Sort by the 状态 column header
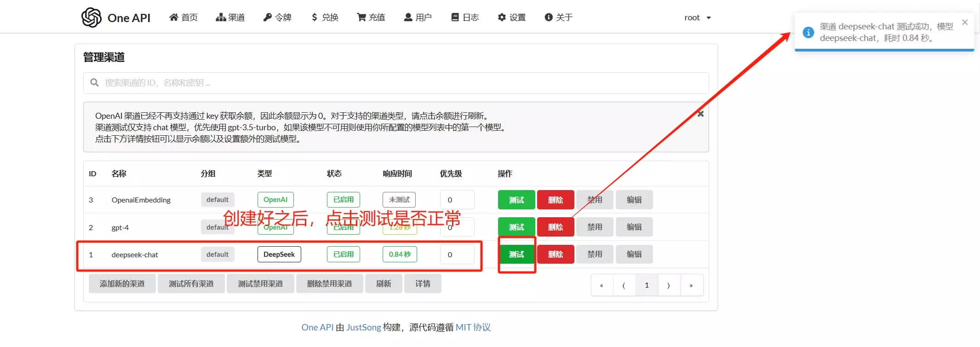This screenshot has height=347, width=980. tap(334, 173)
